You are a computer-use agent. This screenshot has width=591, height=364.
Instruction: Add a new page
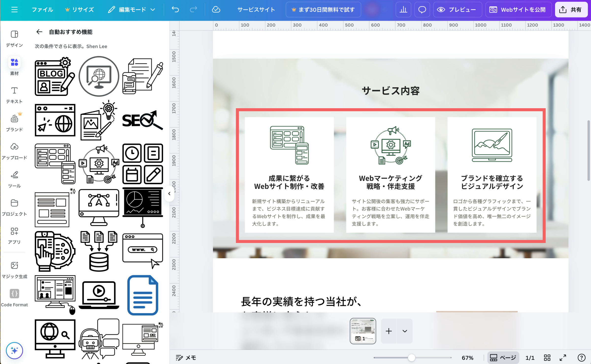[x=389, y=331]
